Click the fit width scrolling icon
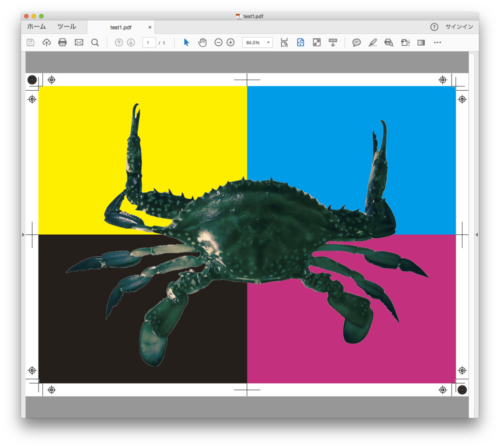The image size is (500, 448). 284,42
